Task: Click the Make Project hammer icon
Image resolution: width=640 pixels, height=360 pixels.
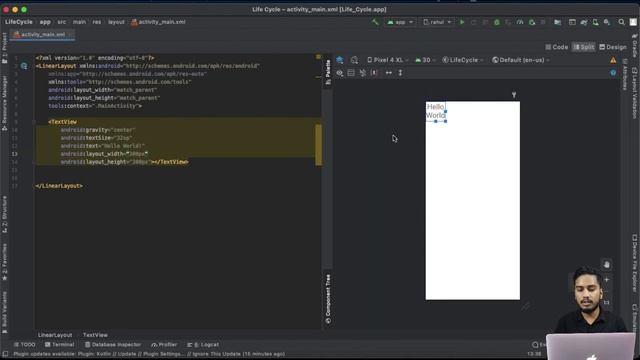Action: pos(375,22)
